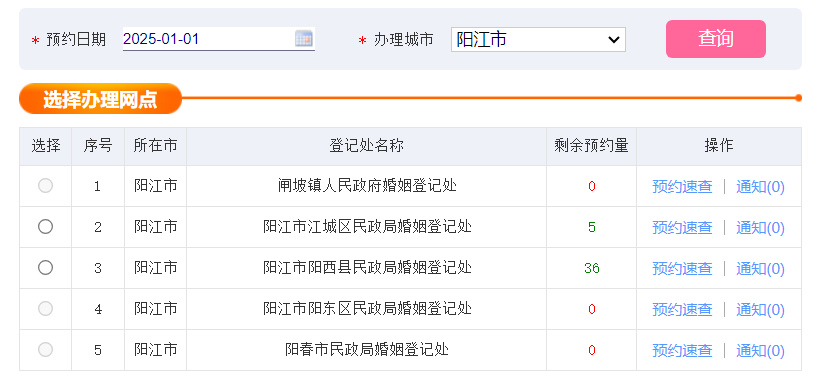
Task: Select the disabled radio for 闸坡镇人民政府婚姻登记处
Action: 46,186
